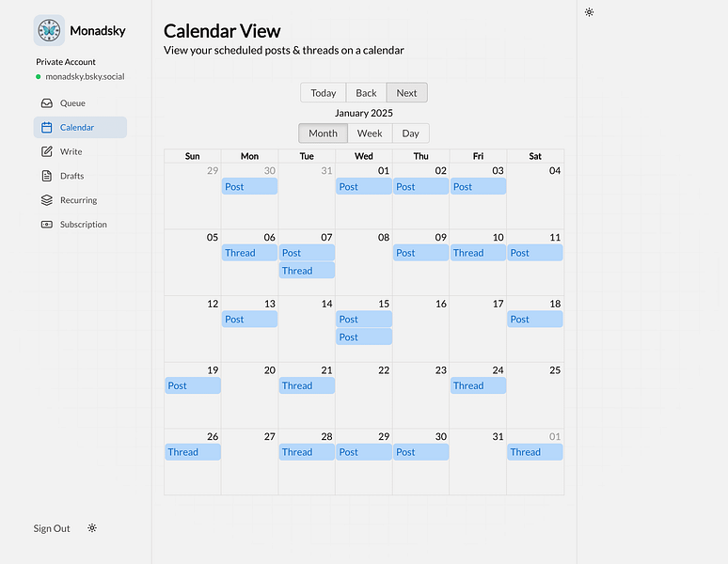Click the Monadsky butterfly logo

[x=49, y=31]
